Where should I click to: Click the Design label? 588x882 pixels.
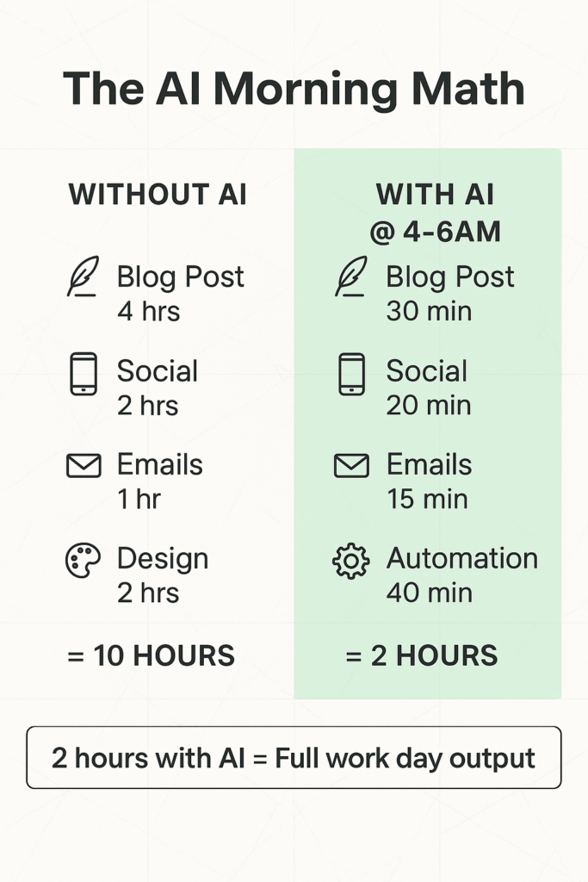point(163,558)
